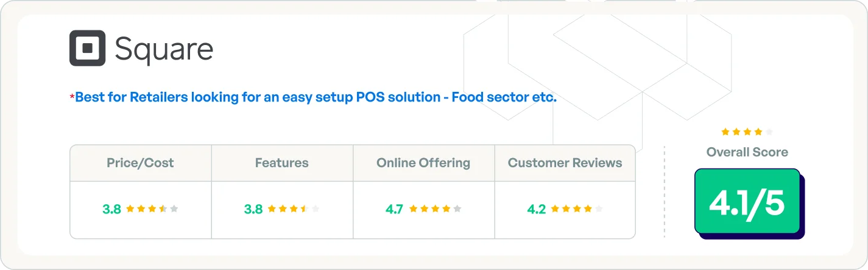Click the 4.7 Online Offering score
The width and height of the screenshot is (868, 270).
(395, 209)
